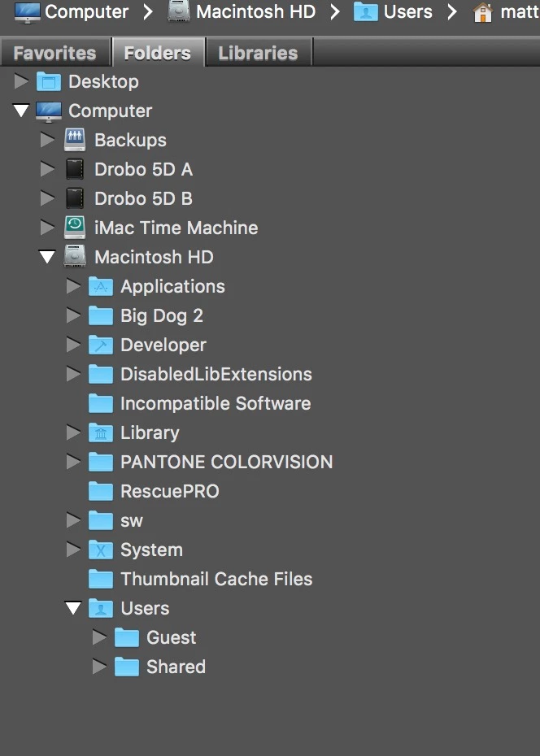Expand the Desktop tree node
The image size is (540, 756).
pyautogui.click(x=21, y=81)
